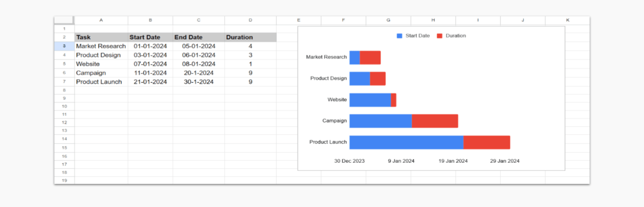Image resolution: width=644 pixels, height=207 pixels.
Task: Click the Task header cell
Action: [101, 37]
